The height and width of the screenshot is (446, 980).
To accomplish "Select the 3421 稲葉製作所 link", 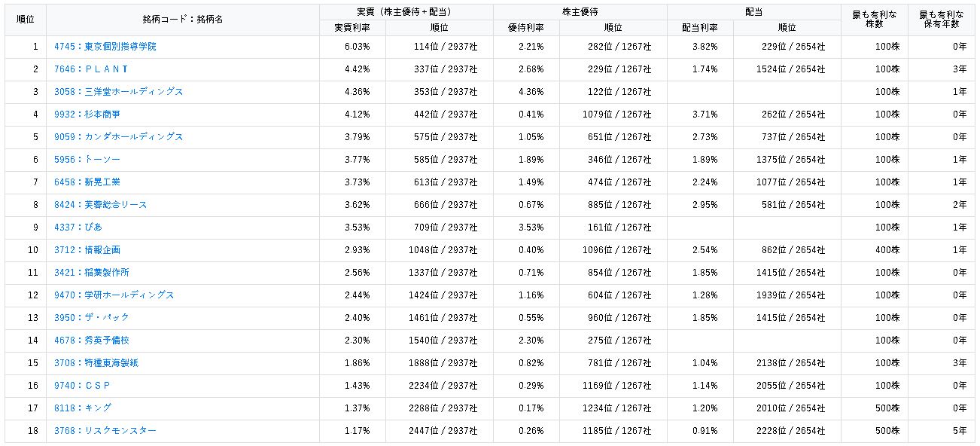I will click(92, 273).
